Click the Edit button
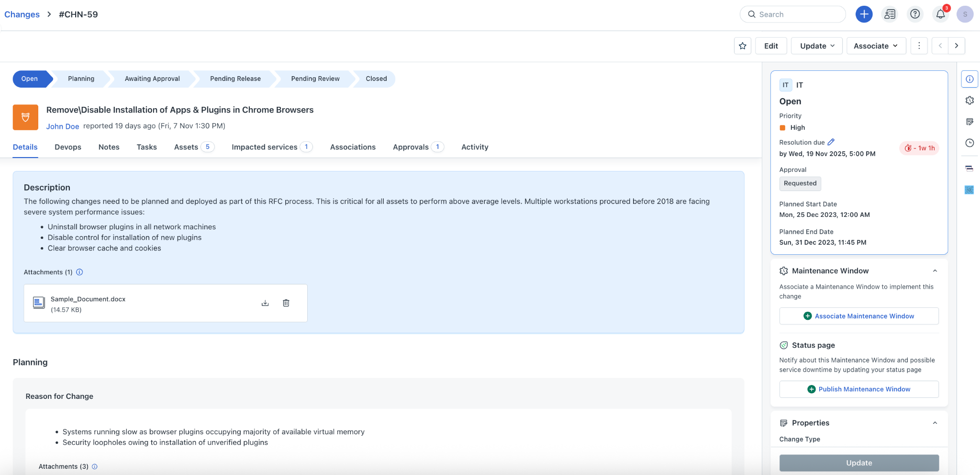 point(771,46)
